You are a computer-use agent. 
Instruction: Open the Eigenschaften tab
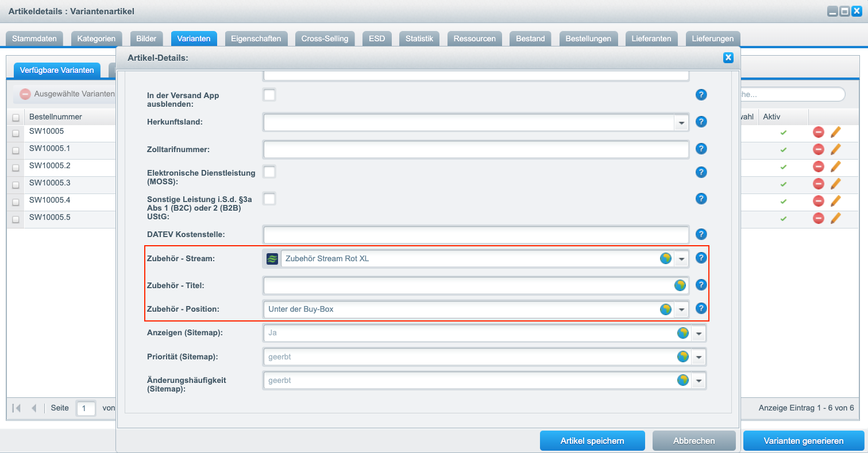coord(256,38)
